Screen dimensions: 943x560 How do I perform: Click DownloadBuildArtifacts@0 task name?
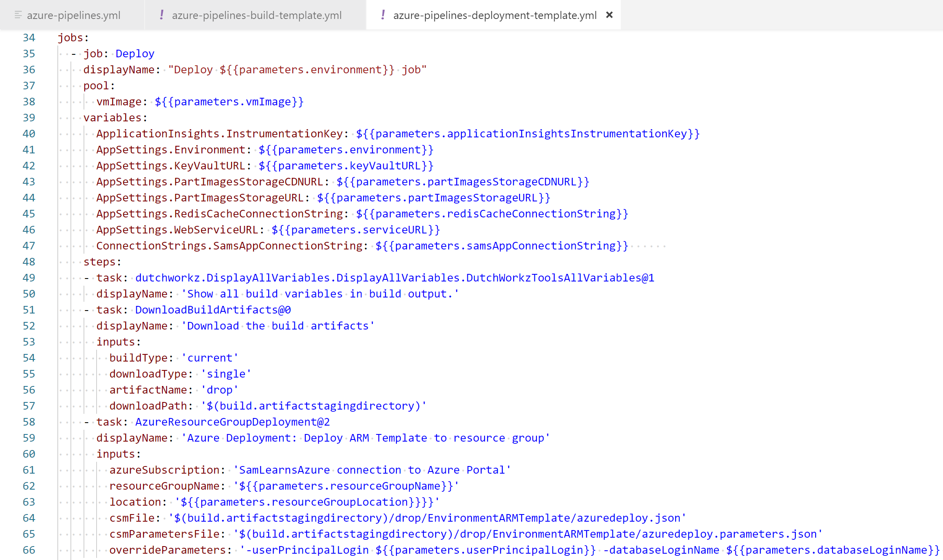pos(213,310)
